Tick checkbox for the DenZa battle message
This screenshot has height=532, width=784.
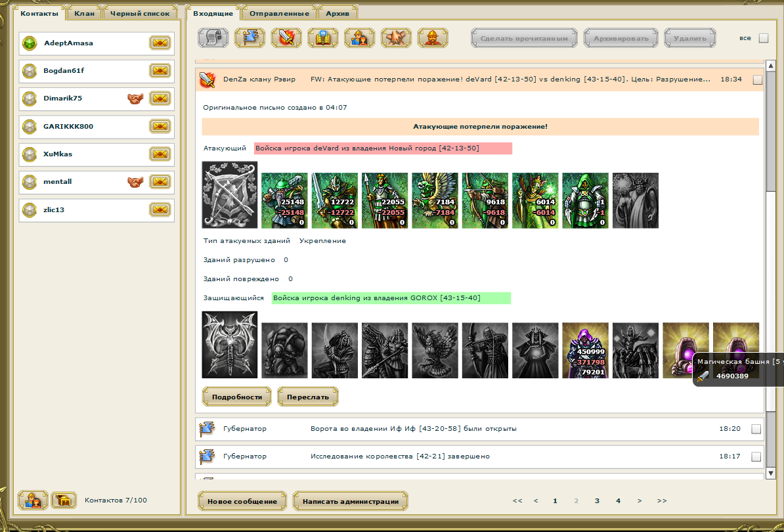(x=758, y=80)
